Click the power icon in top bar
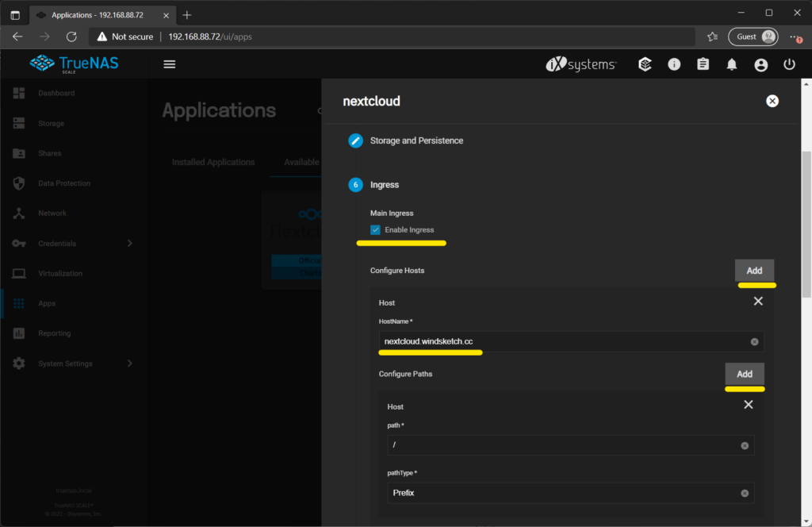This screenshot has height=527, width=812. pos(789,65)
